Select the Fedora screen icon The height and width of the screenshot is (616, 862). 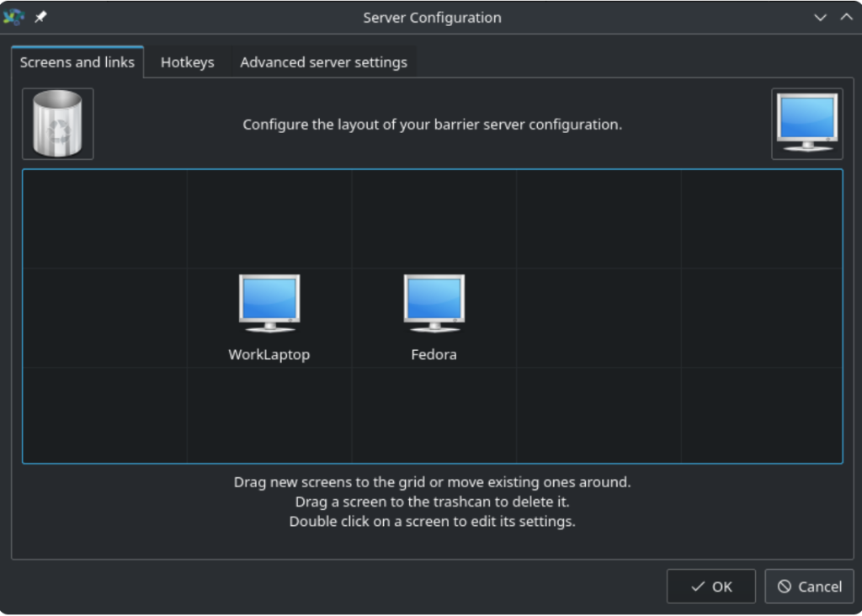(x=434, y=303)
